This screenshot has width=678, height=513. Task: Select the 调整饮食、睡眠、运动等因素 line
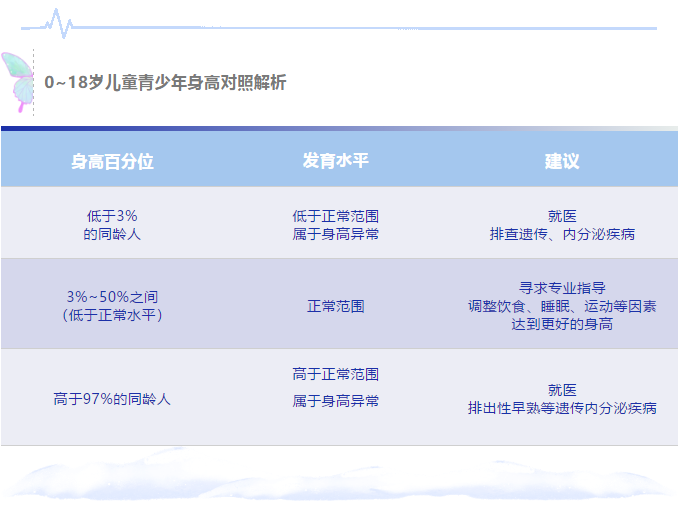pos(562,306)
